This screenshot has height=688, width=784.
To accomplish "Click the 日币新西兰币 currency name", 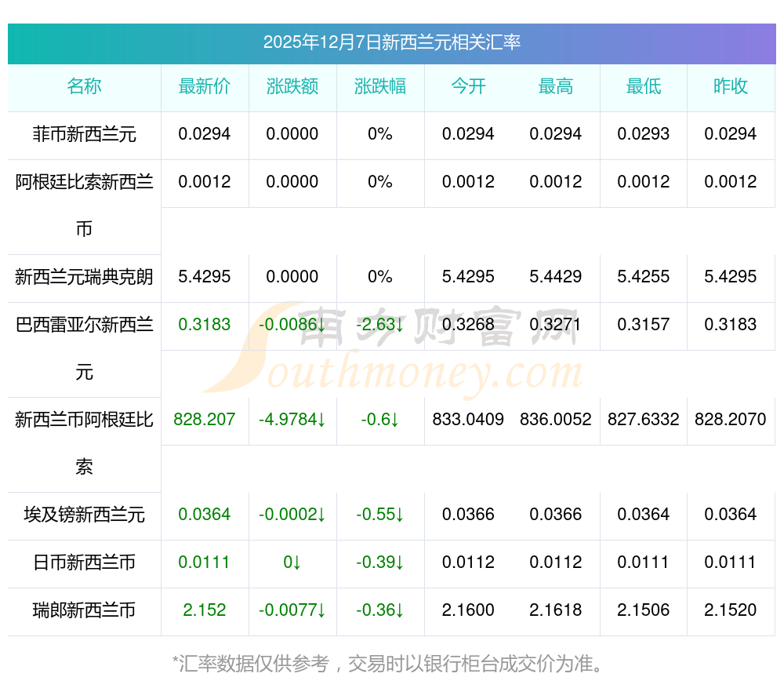I will pyautogui.click(x=84, y=562).
